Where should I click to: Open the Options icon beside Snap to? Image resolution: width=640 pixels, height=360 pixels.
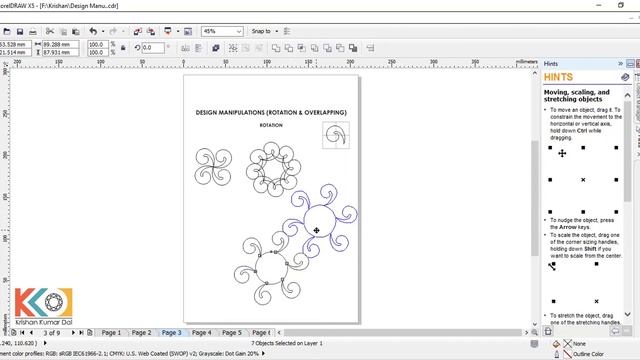click(x=287, y=31)
